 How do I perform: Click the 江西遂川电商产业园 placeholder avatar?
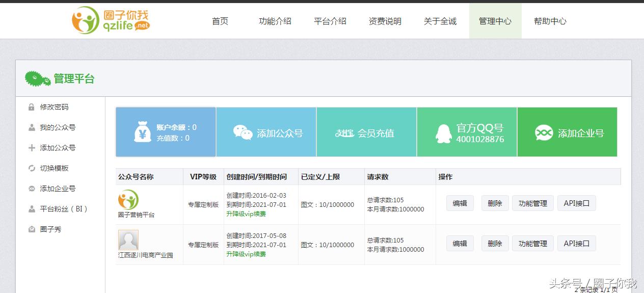point(128,239)
